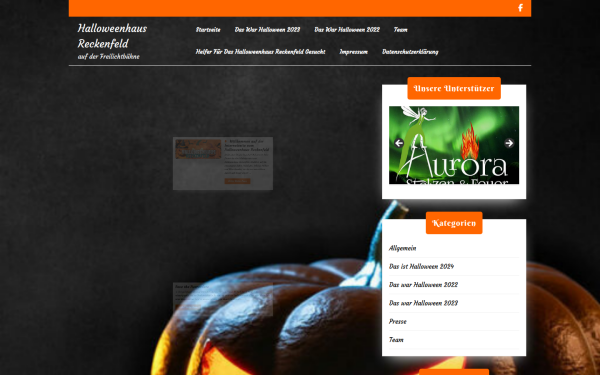
Task: Select Das war Halloween 2023 category
Action: point(423,303)
